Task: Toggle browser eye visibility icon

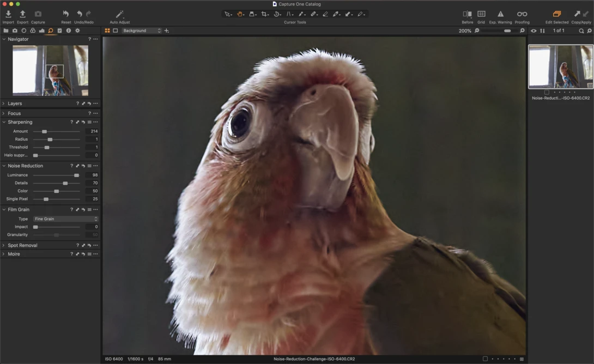Action: point(534,31)
